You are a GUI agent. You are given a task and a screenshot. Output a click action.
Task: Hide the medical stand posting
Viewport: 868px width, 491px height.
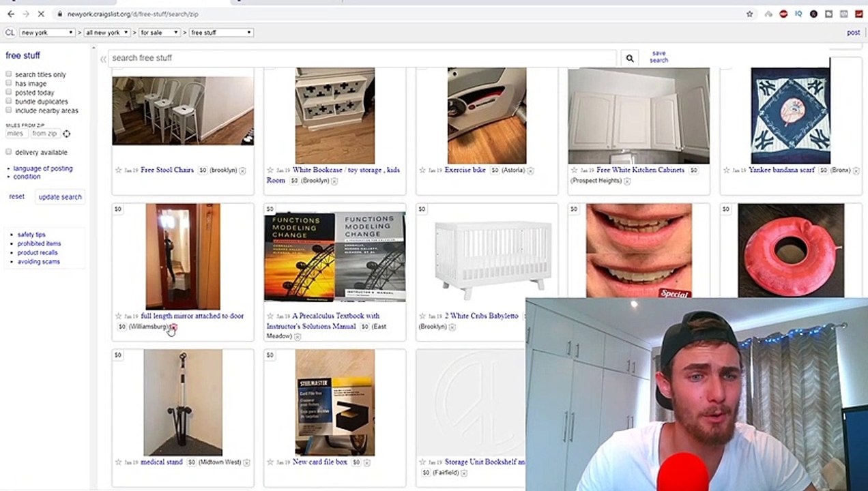pyautogui.click(x=246, y=462)
